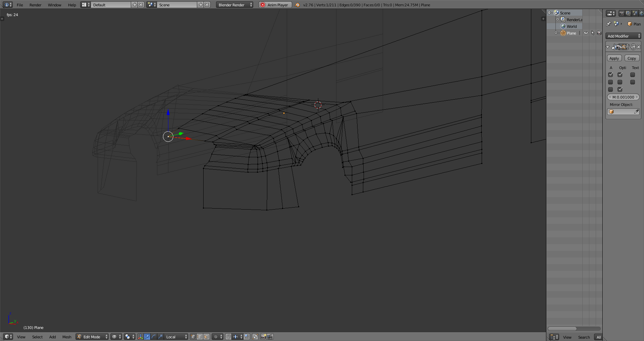Toggle the 3D manipulator widget icon
Screen dimensions: 644x341
(x=140, y=337)
